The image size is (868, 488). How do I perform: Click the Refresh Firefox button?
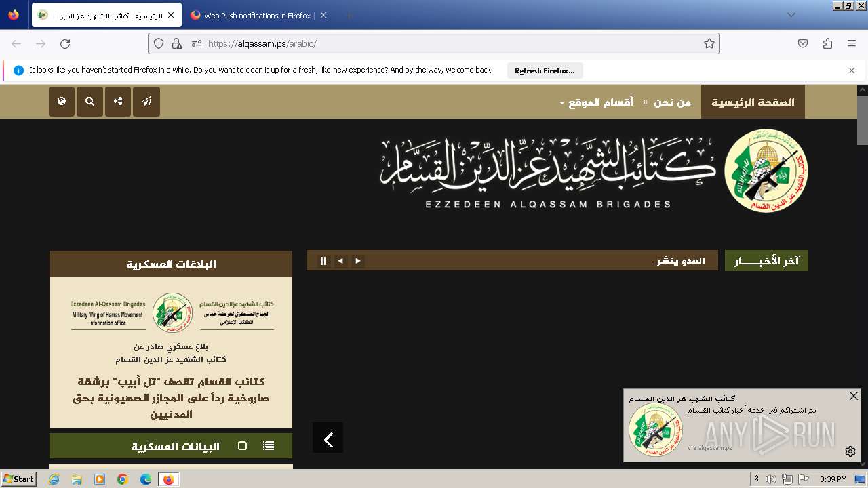(x=545, y=70)
